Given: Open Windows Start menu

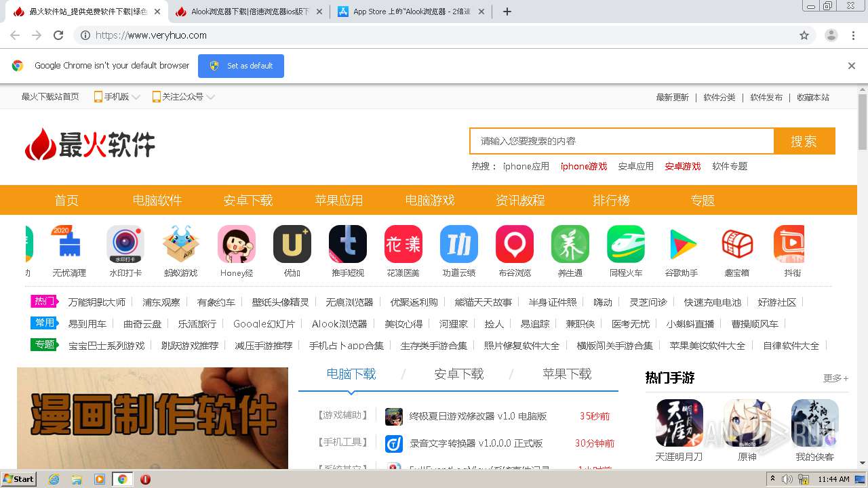Looking at the screenshot, I should 18,479.
